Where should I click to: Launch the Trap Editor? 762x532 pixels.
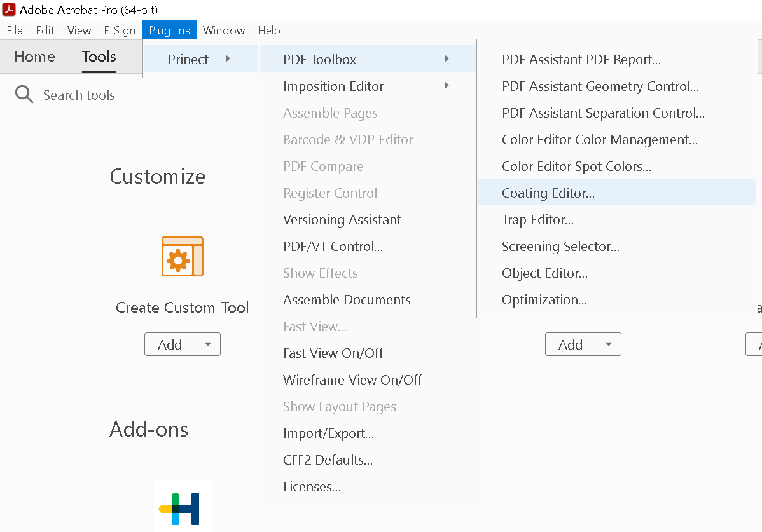coord(617,219)
